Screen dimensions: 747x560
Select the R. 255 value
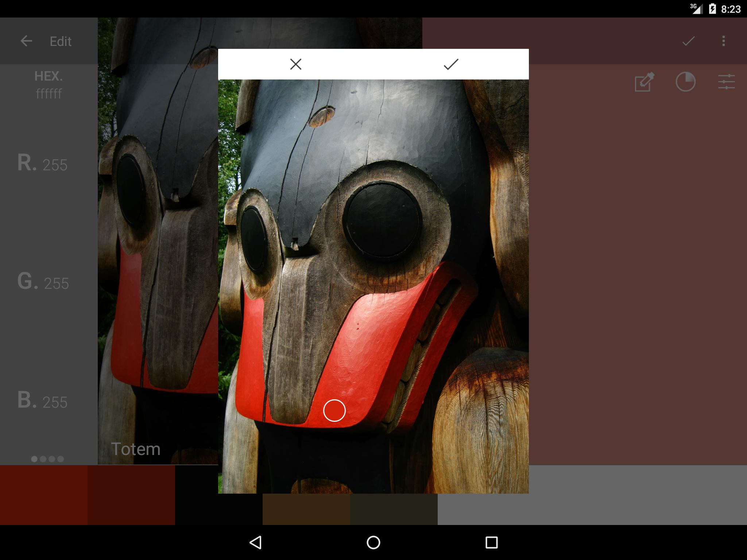coord(42,163)
